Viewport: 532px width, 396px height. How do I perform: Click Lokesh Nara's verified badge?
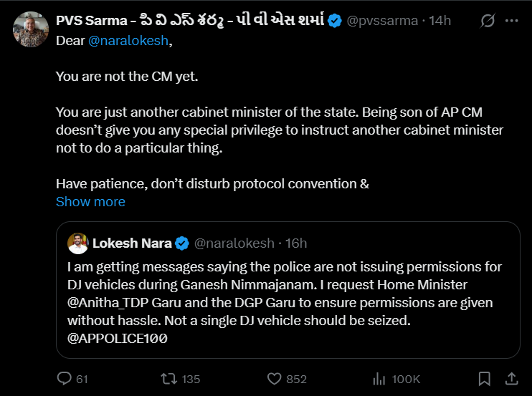point(182,243)
